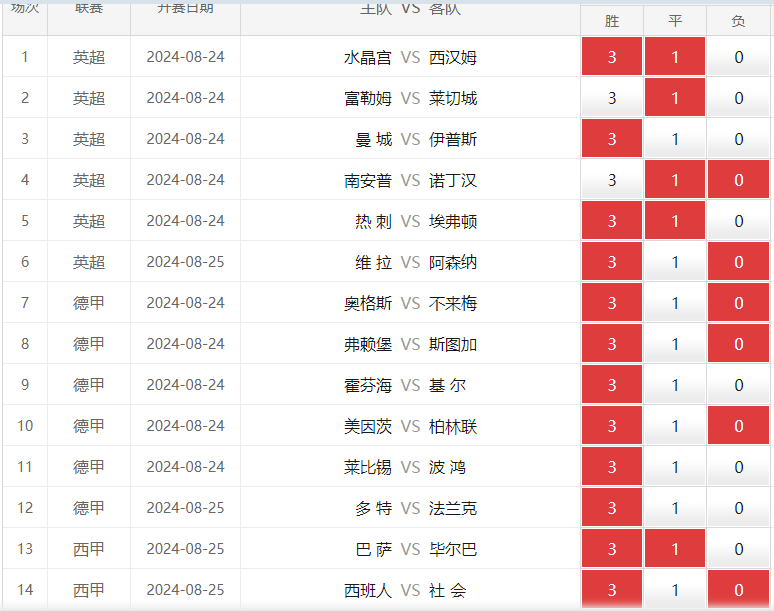Select draw (1) for 莱比锡 VS 波鸿
This screenshot has height=611, width=774.
tap(675, 466)
